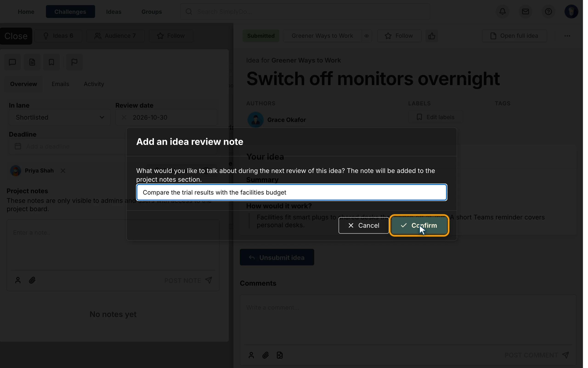Open the Groups nav item
This screenshot has width=588, height=368.
tap(152, 11)
